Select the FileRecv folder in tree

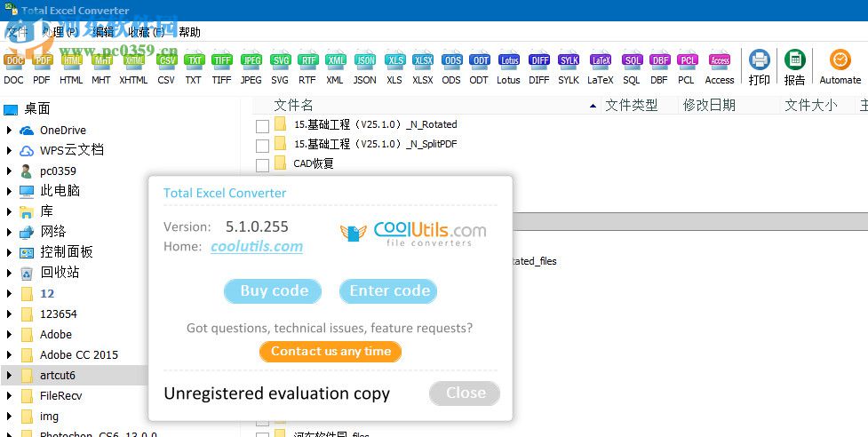[61, 395]
